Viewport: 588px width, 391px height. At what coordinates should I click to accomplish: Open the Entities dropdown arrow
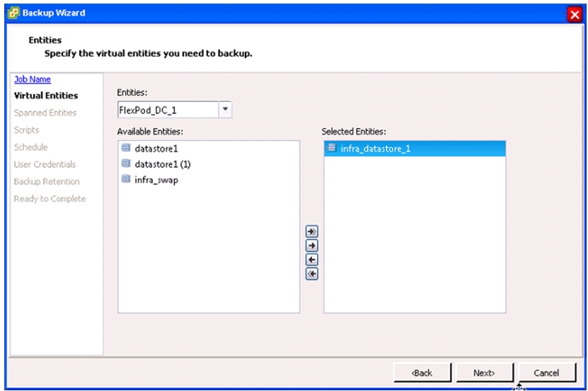point(225,110)
